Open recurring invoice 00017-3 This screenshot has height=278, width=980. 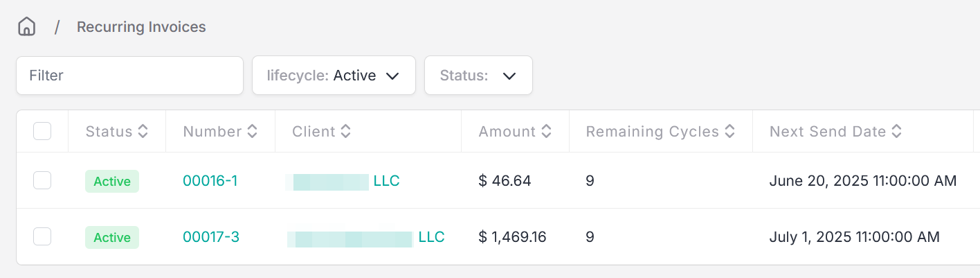click(211, 237)
